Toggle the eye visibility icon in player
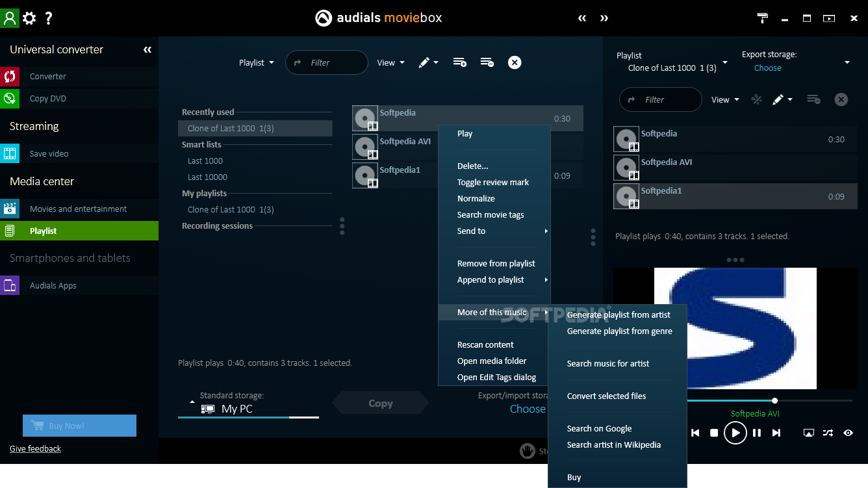 pos(848,433)
